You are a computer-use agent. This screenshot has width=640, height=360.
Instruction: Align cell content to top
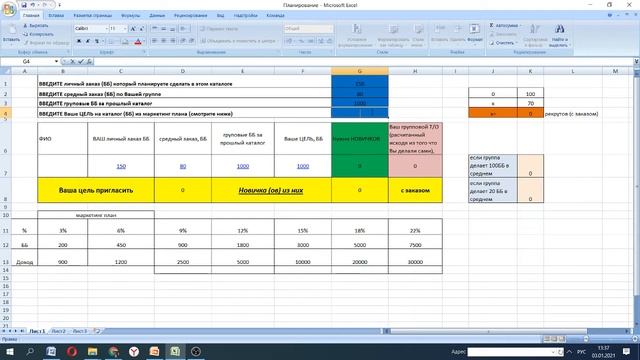(x=155, y=29)
